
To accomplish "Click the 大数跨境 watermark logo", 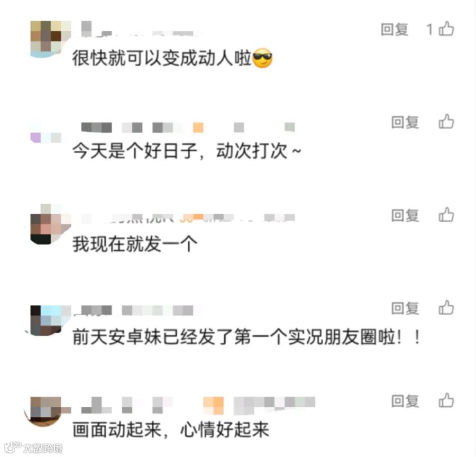I will pos(34,447).
